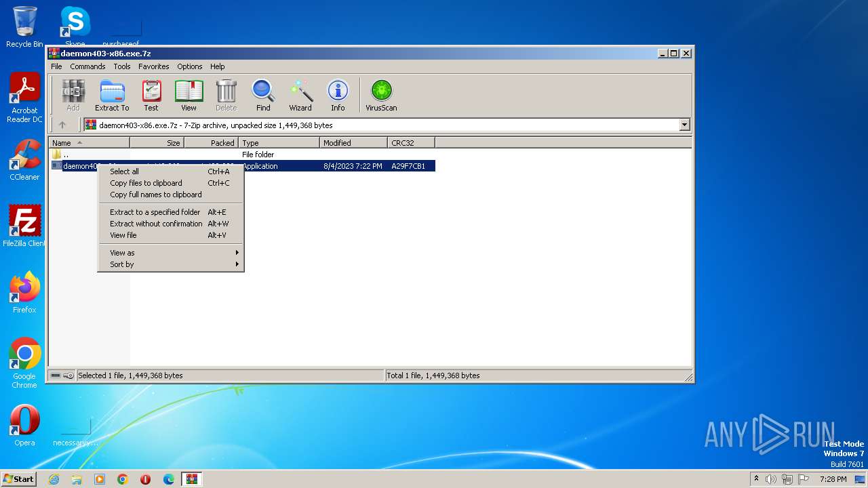
Task: Sort by the Size column header
Action: coord(157,143)
